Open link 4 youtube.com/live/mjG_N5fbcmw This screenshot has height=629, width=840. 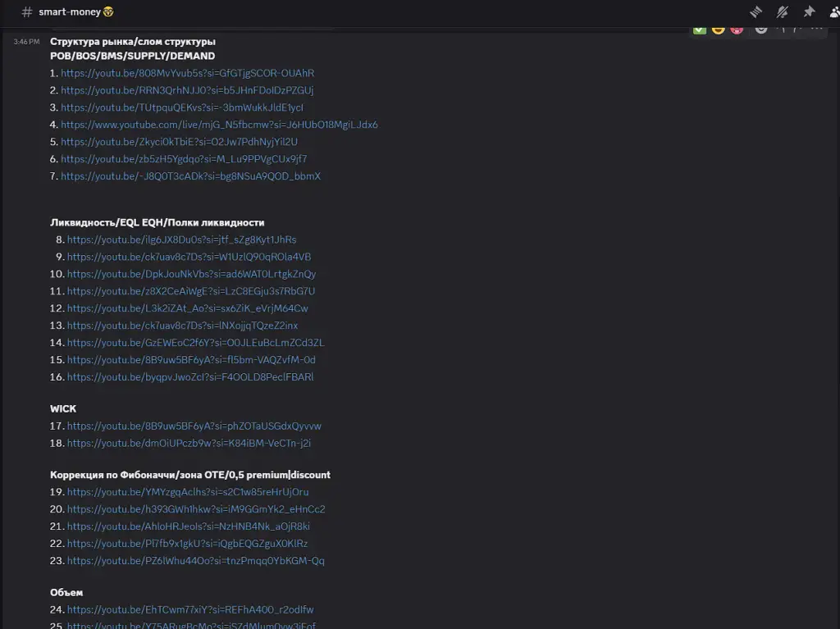coord(219,125)
